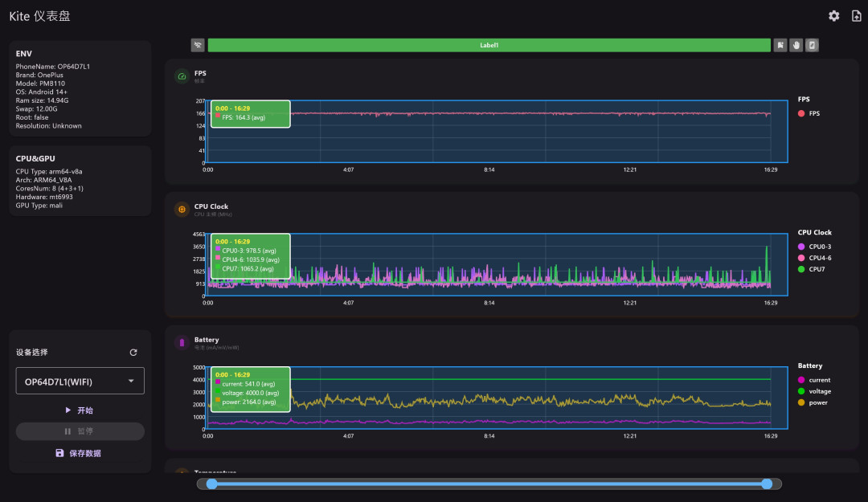Open the settings gear icon
Screen dimensions: 868x502
point(833,16)
